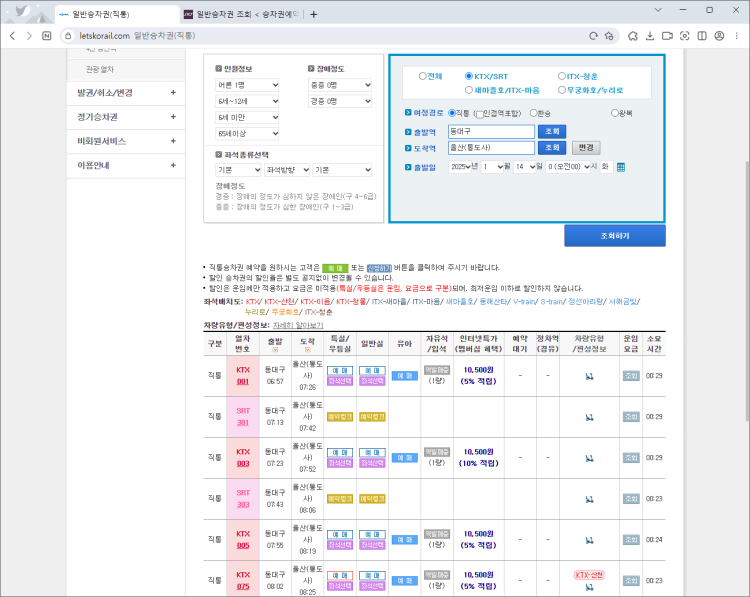Screen dimensions: 750x597
Task: Click the KTX-산천 badge on train 075
Action: point(589,575)
